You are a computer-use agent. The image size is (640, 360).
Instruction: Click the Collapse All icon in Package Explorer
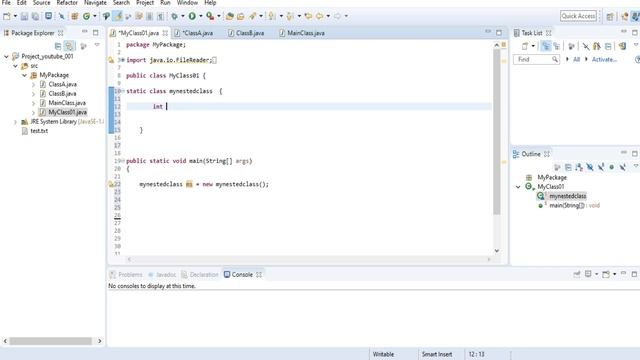(58, 46)
